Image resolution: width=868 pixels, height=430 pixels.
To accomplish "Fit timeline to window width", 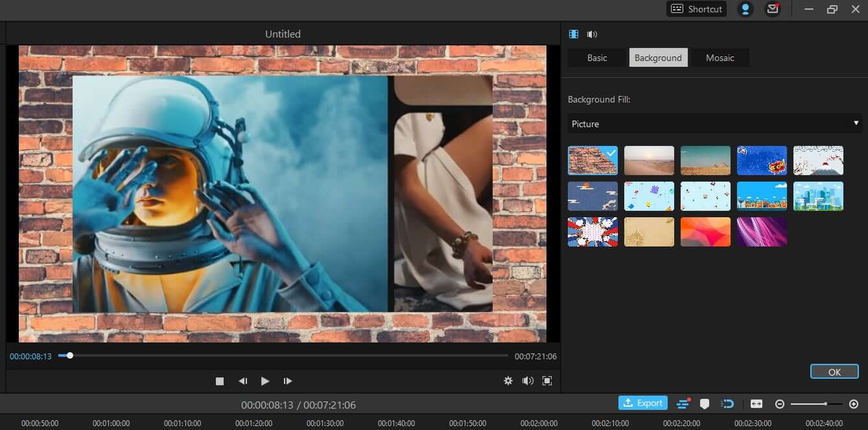I will [756, 403].
